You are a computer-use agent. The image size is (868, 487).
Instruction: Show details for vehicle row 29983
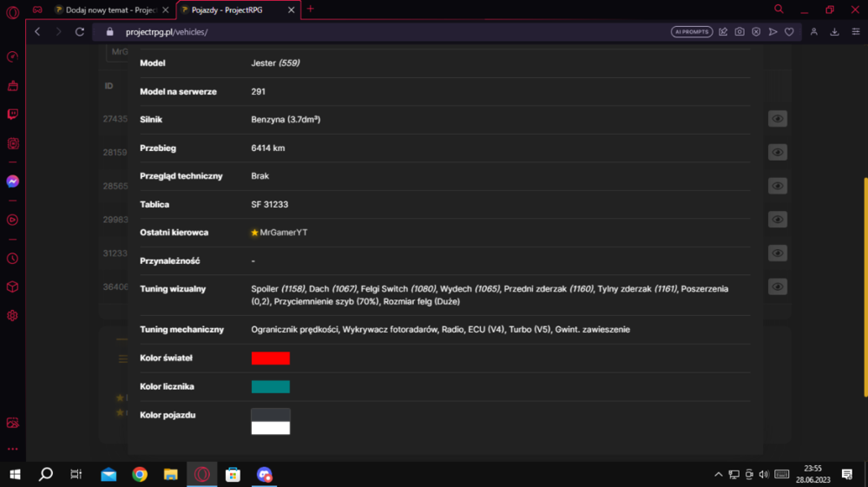coord(777,220)
